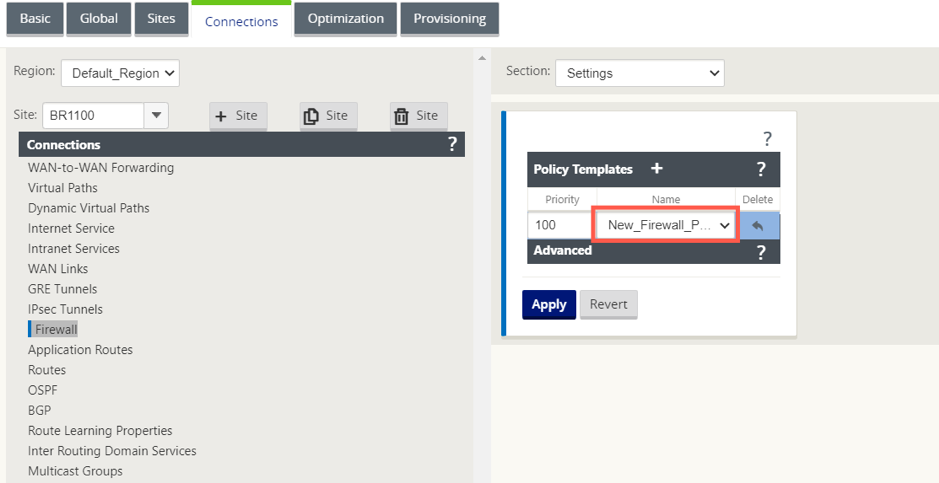939x483 pixels.
Task: Open the Region dropdown Default_Region
Action: click(x=120, y=73)
